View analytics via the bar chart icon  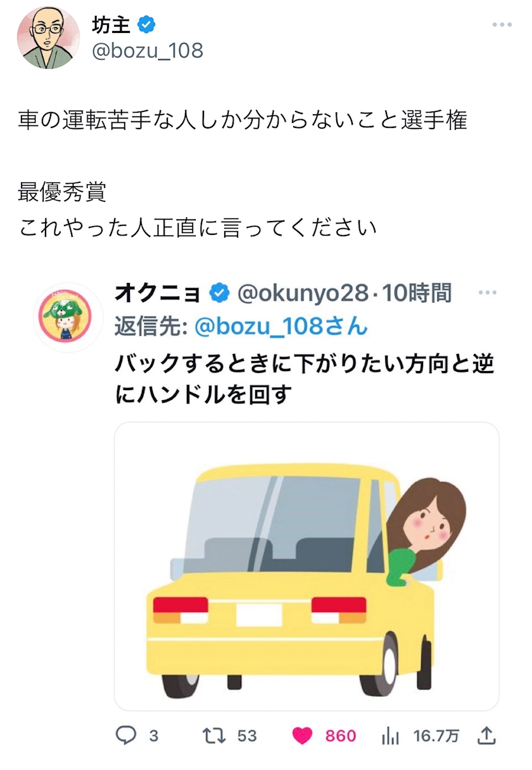(390, 735)
